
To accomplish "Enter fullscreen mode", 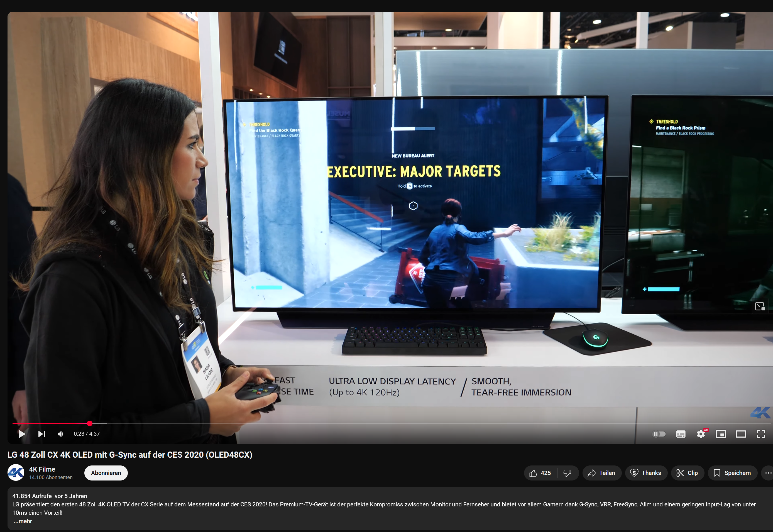I will [x=761, y=434].
